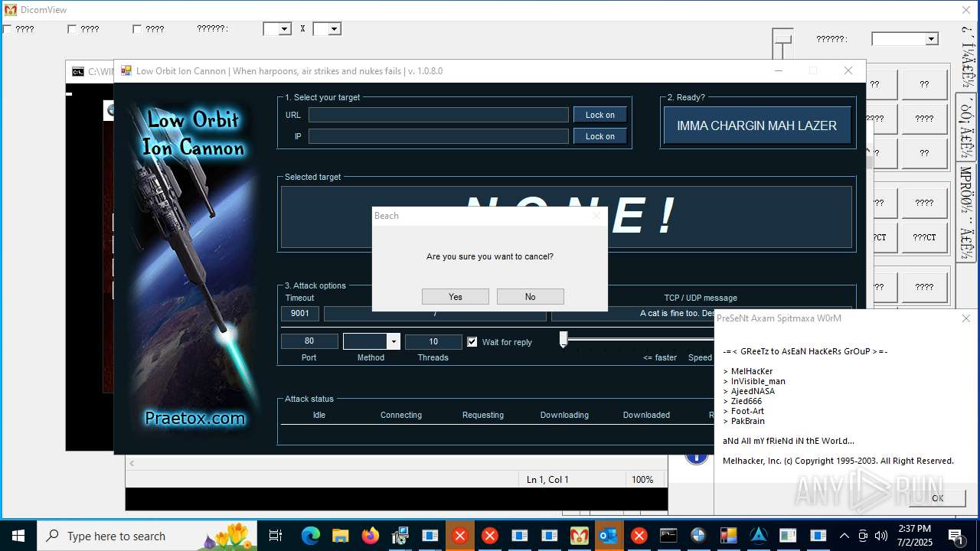
Task: Click 'Ln 1, Col 1' status text
Action: [x=547, y=480]
